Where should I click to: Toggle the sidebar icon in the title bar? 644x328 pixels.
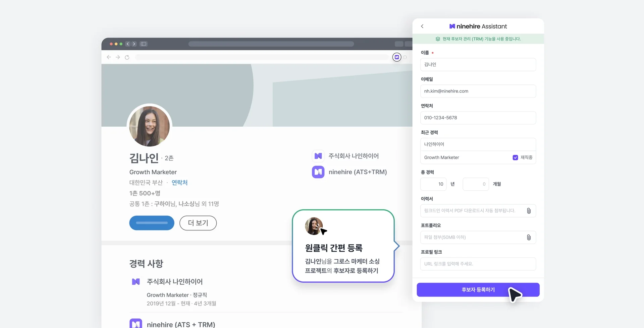tap(144, 44)
